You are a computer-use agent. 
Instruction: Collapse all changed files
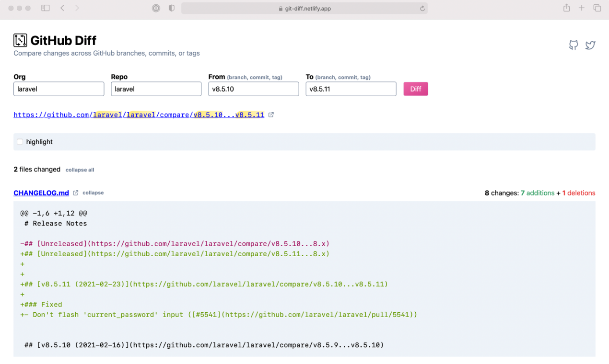pos(80,170)
